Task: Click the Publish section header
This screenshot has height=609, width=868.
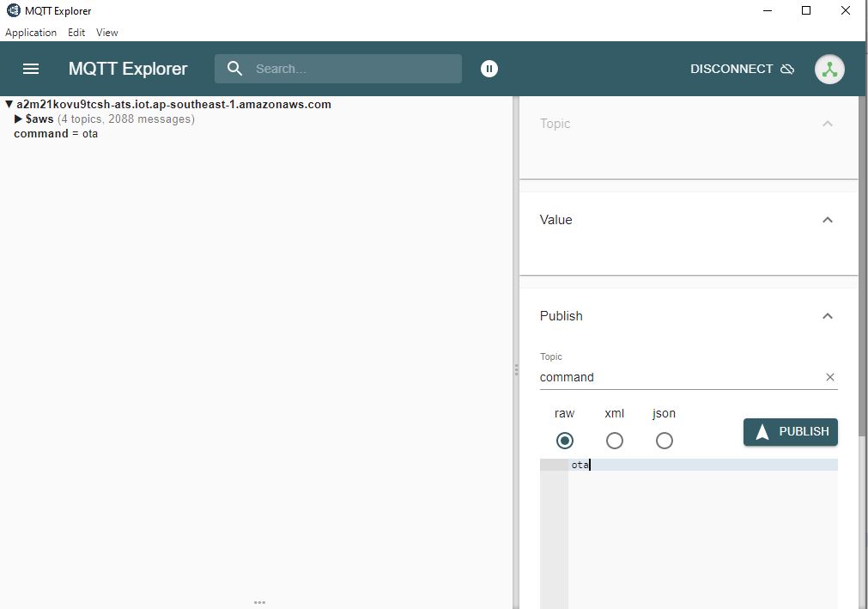Action: click(689, 316)
